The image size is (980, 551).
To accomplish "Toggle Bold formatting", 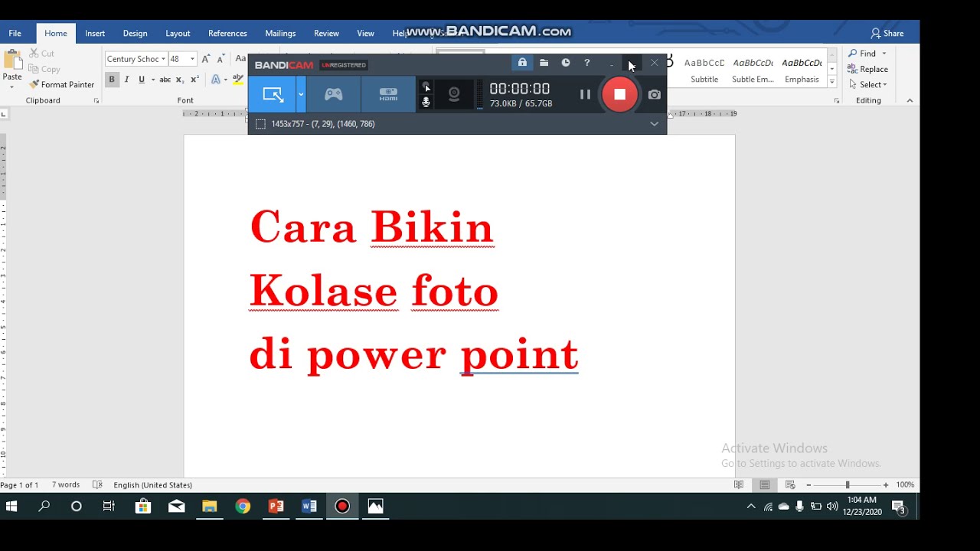I will point(112,80).
